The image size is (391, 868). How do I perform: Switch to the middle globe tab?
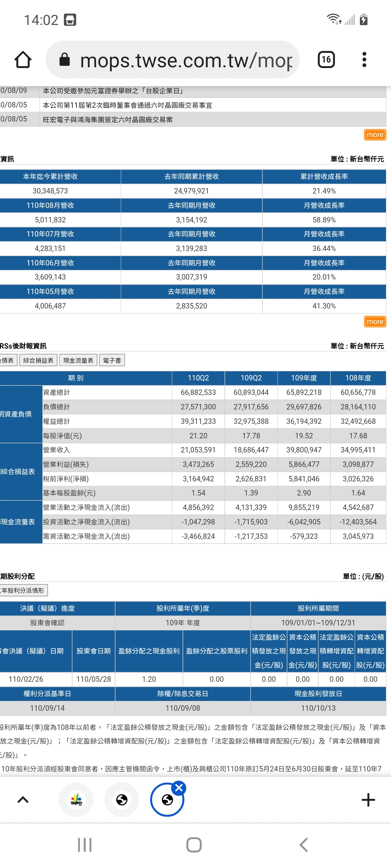pyautogui.click(x=122, y=800)
